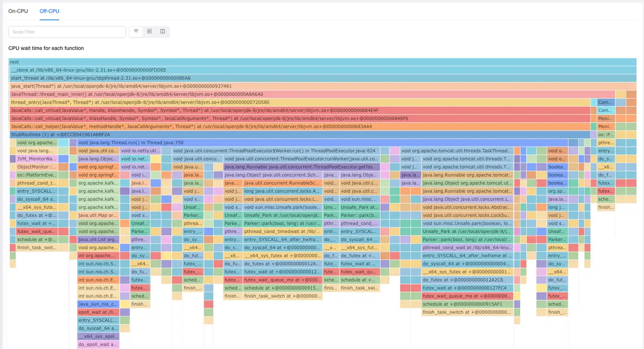The height and width of the screenshot is (349, 644).
Task: Select the epoll_wait frame block
Action: (x=98, y=312)
